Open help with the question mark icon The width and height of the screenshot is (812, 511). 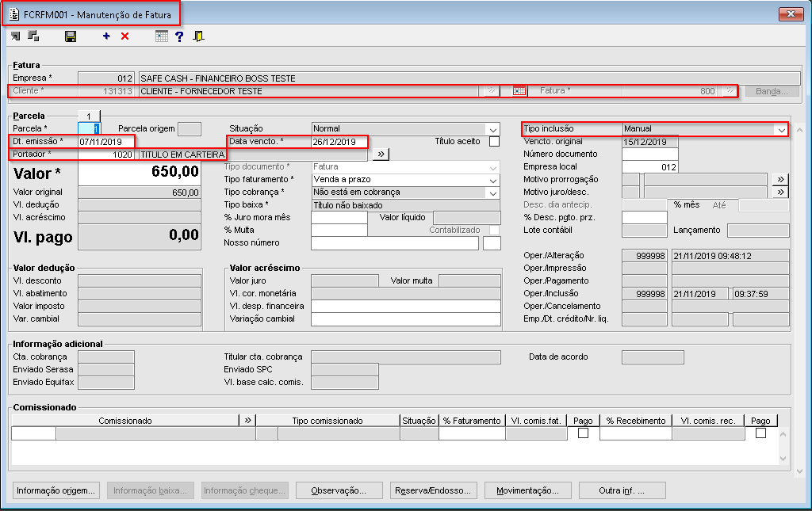point(179,36)
